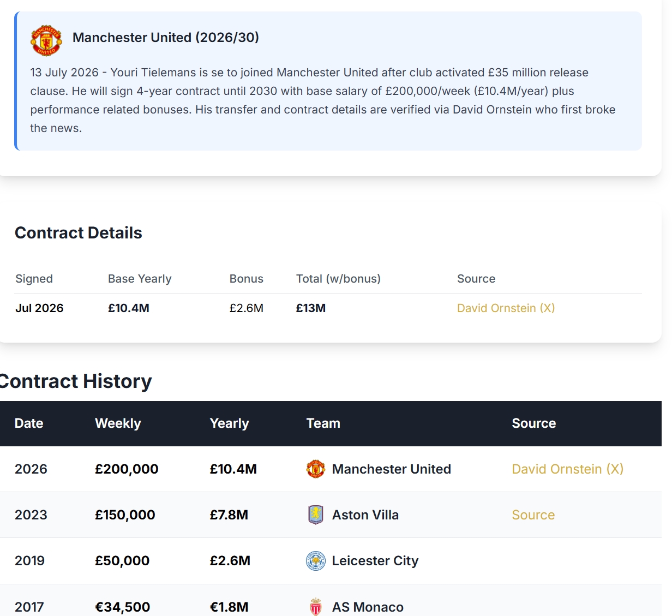The image size is (672, 616).
Task: Click the AS Monaco team name
Action: (368, 607)
